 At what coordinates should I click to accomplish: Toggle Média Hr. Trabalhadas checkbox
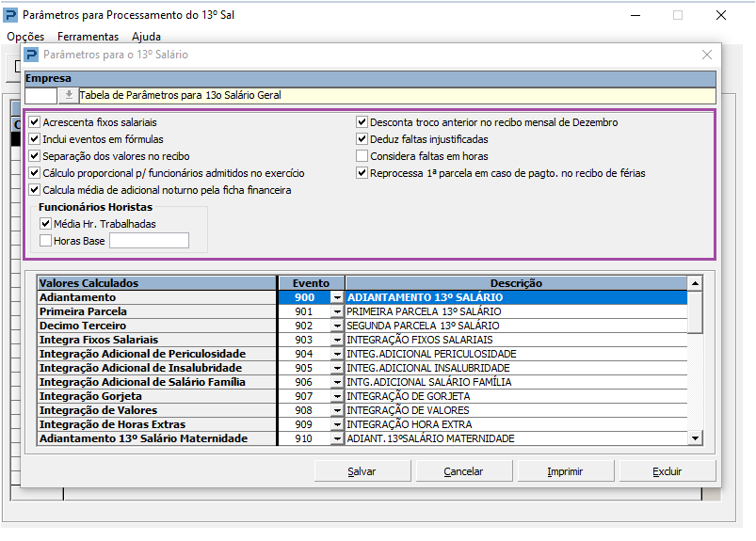point(45,224)
